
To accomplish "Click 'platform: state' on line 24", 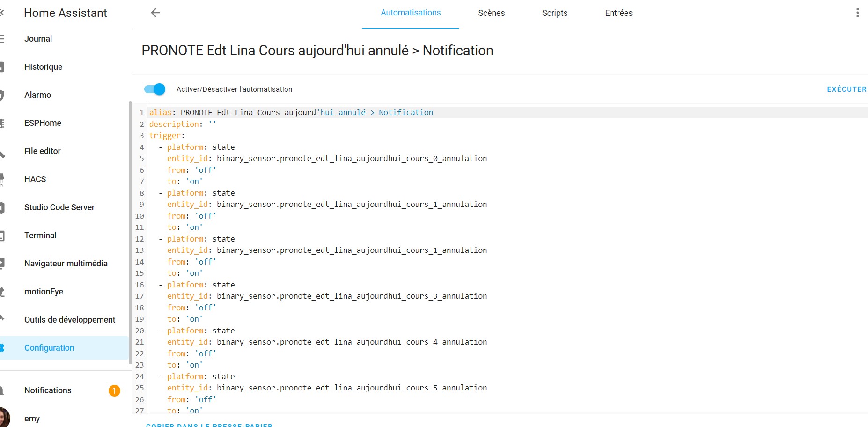I will tap(201, 376).
